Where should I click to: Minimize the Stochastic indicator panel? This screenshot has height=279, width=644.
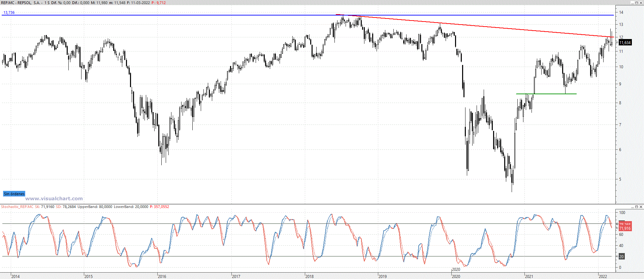coord(632,207)
